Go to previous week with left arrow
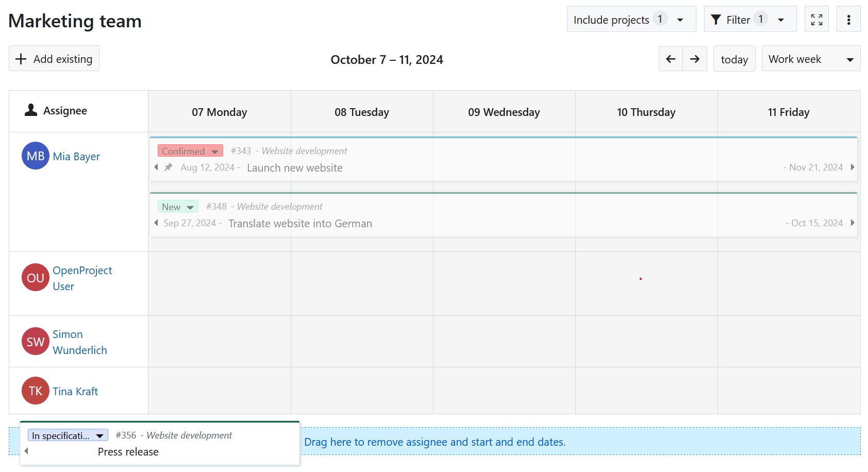The height and width of the screenshot is (472, 868). pos(671,59)
